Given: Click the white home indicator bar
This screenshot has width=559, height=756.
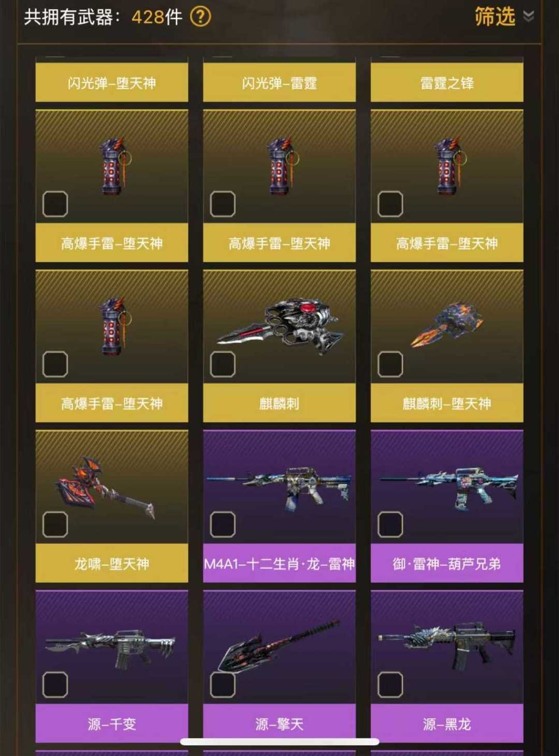Looking at the screenshot, I should pos(279,742).
